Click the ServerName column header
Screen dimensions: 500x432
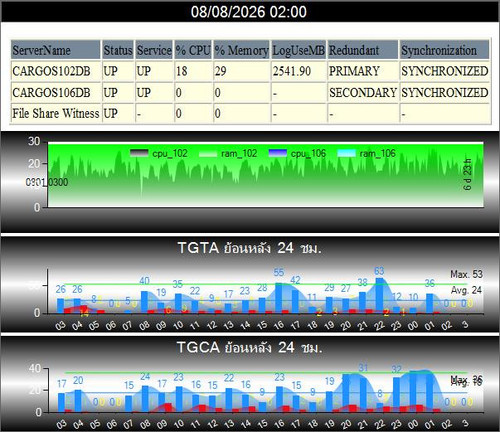[x=55, y=50]
